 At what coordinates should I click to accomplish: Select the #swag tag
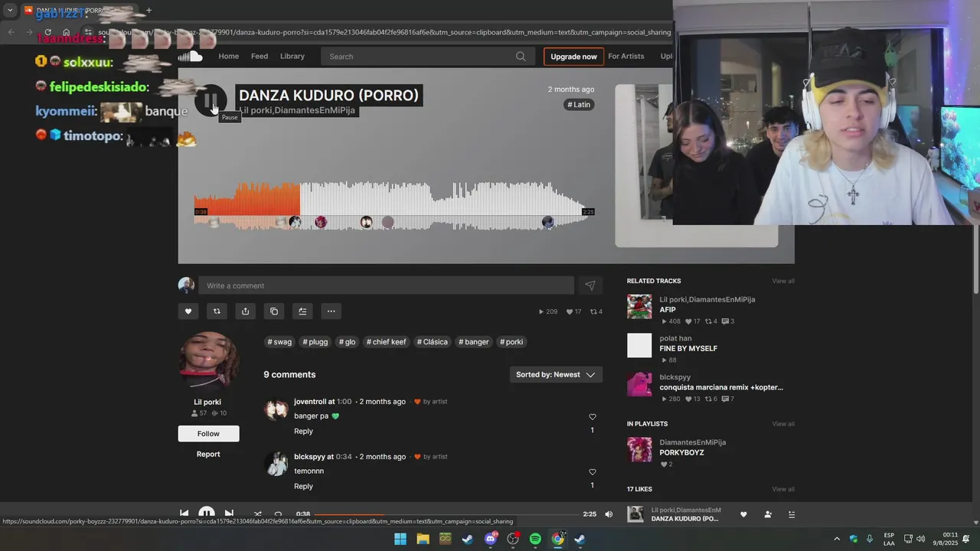(x=279, y=342)
